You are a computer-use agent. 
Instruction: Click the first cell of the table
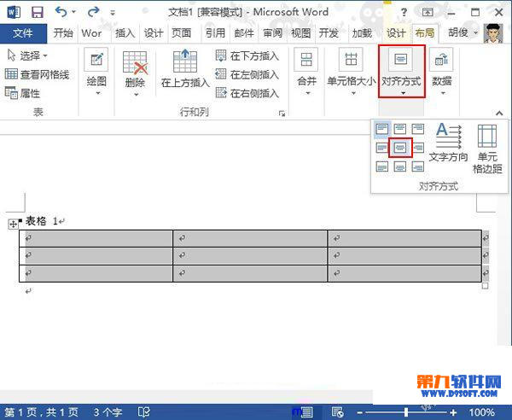click(96, 238)
